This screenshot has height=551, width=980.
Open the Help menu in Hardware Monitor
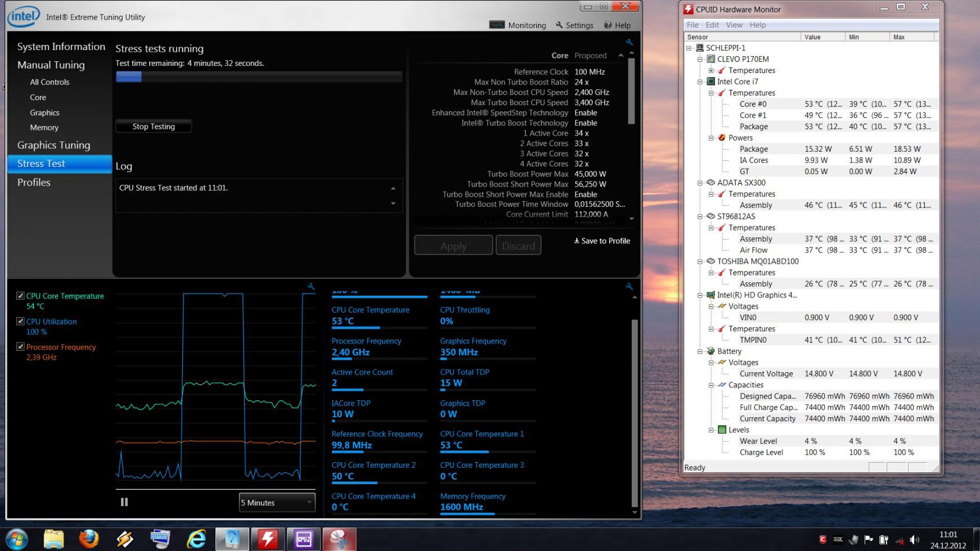(758, 25)
